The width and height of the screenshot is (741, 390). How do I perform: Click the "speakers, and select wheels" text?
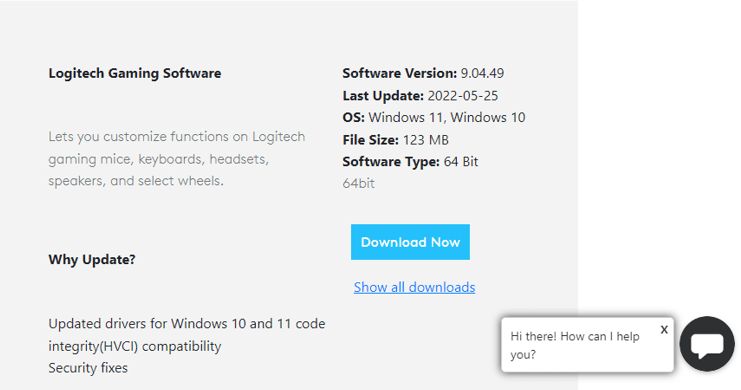point(136,181)
